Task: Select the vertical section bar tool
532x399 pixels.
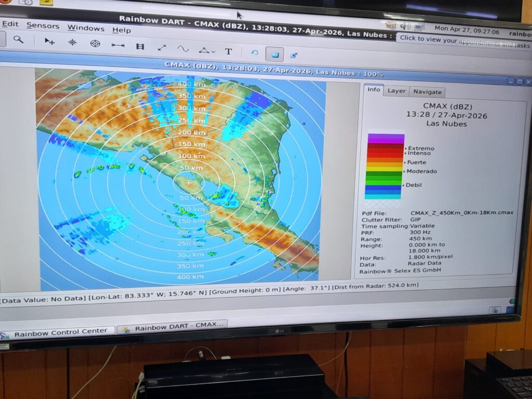Action: pyautogui.click(x=140, y=46)
